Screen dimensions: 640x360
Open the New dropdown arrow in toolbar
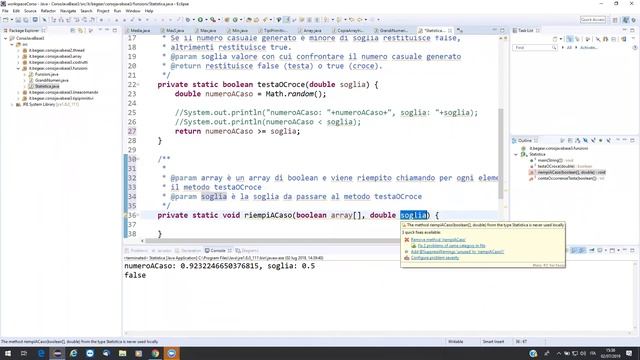coord(11,20)
